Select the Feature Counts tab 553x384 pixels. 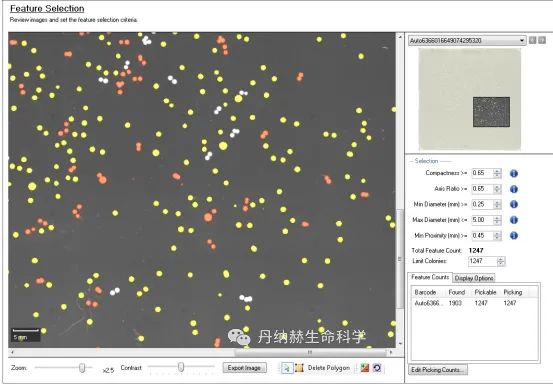click(430, 277)
